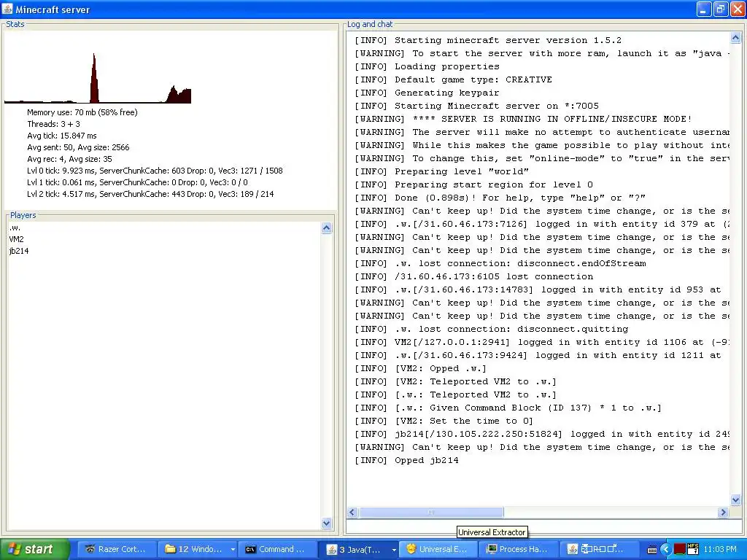Expand the Java group dropdown arrow

(393, 550)
